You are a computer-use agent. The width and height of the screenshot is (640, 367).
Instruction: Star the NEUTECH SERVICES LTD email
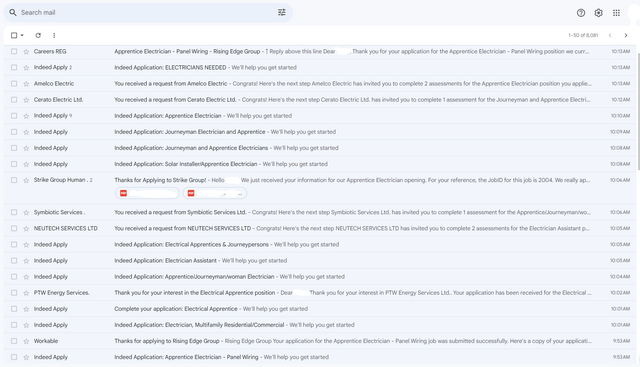(x=26, y=229)
